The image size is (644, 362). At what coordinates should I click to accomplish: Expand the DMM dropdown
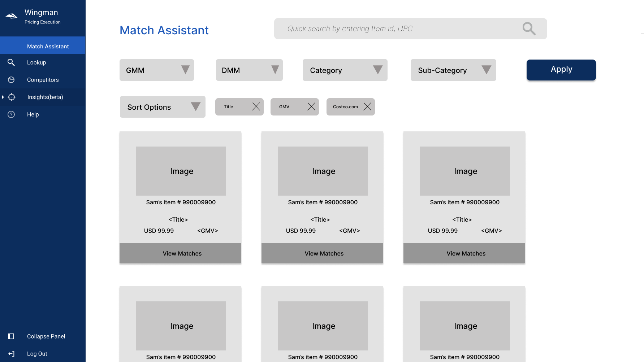(275, 70)
